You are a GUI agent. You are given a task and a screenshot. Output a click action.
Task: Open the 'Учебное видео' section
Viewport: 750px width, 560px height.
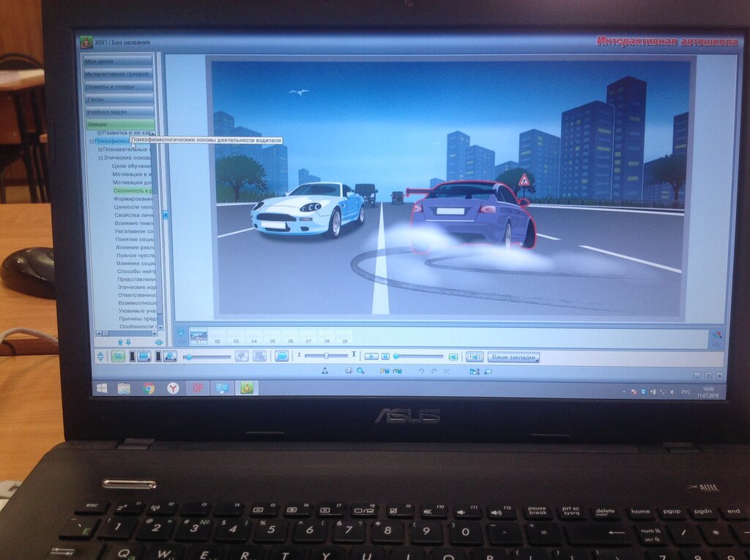[120, 111]
